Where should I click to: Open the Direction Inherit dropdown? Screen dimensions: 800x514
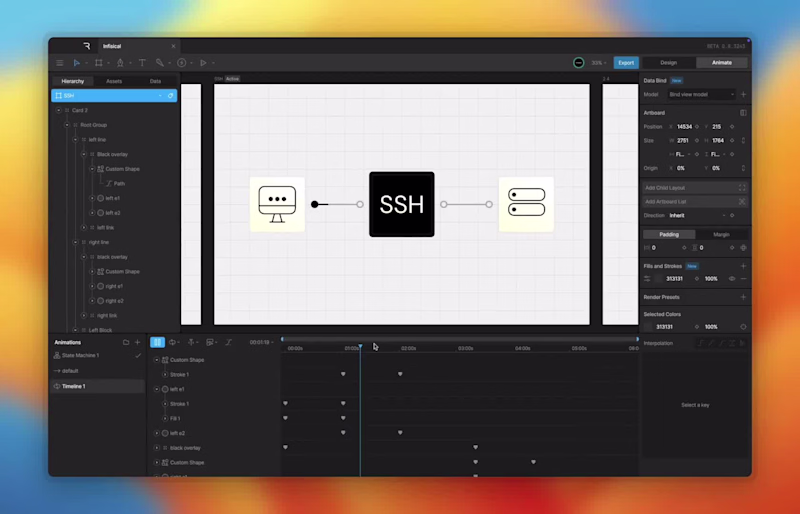pyautogui.click(x=697, y=215)
